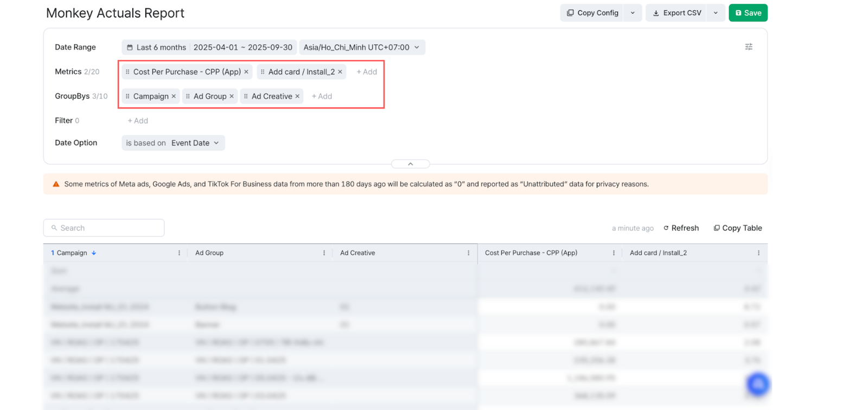Click Copy Table button
868x410 pixels.
click(x=738, y=228)
